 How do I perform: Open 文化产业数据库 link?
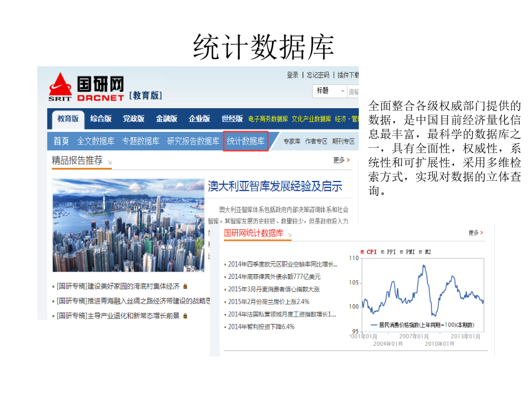(312, 119)
